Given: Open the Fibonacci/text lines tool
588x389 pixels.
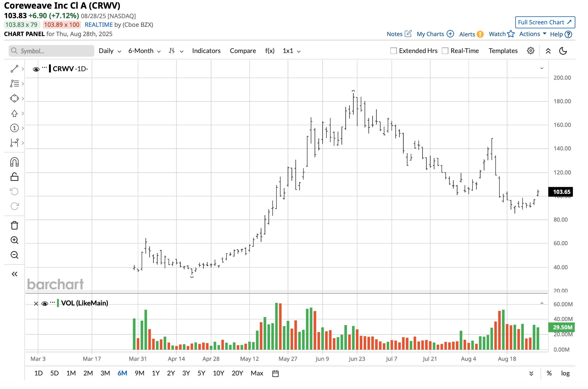Looking at the screenshot, I should tap(14, 84).
